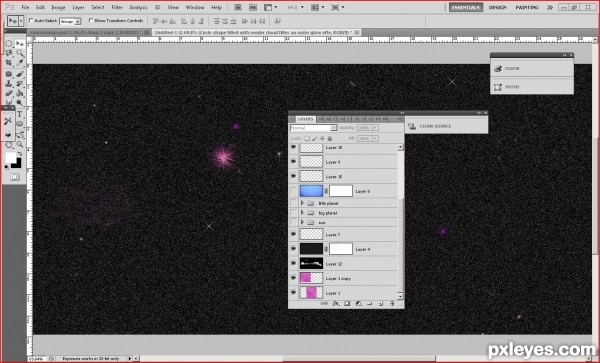Enable Show Transform Controls checkbox

pyautogui.click(x=91, y=20)
